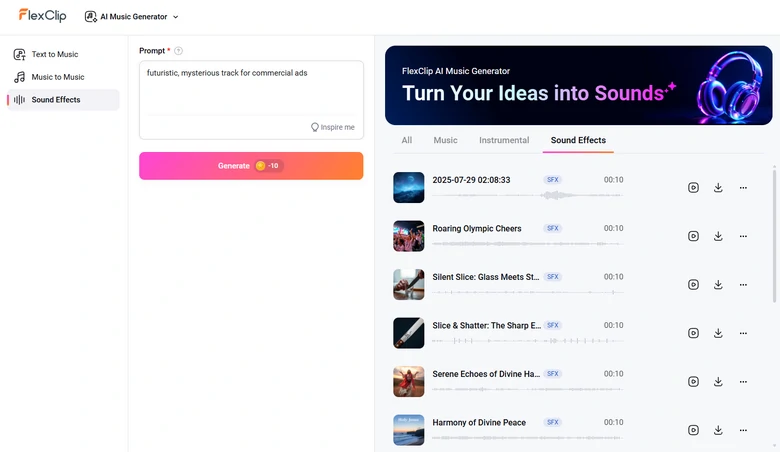Open more options for Roaring Olympic Cheers

743,236
